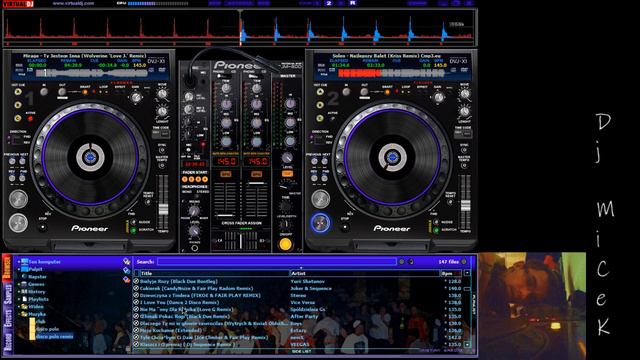The image size is (640, 360).
Task: Toggle deck 1 Smart loop button
Action: (85, 92)
